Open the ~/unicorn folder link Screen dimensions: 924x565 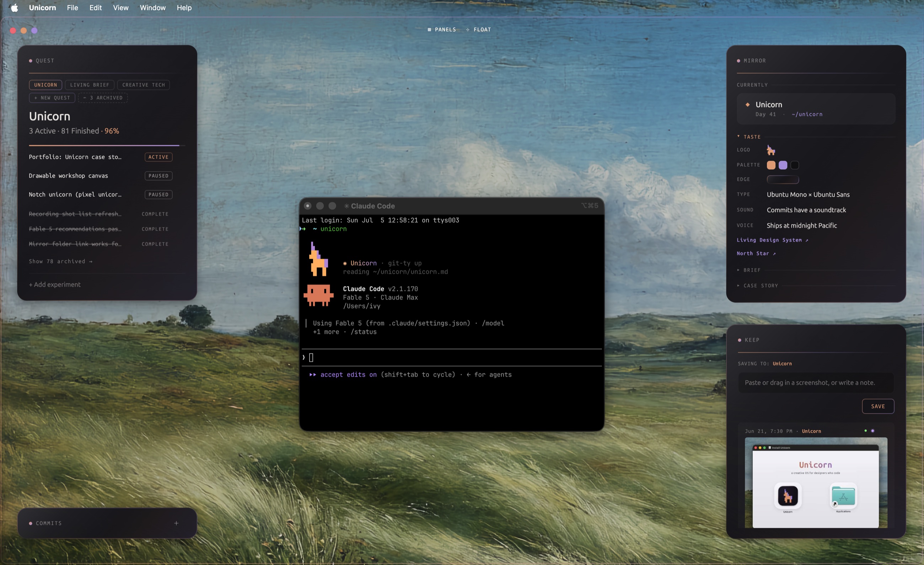click(807, 114)
